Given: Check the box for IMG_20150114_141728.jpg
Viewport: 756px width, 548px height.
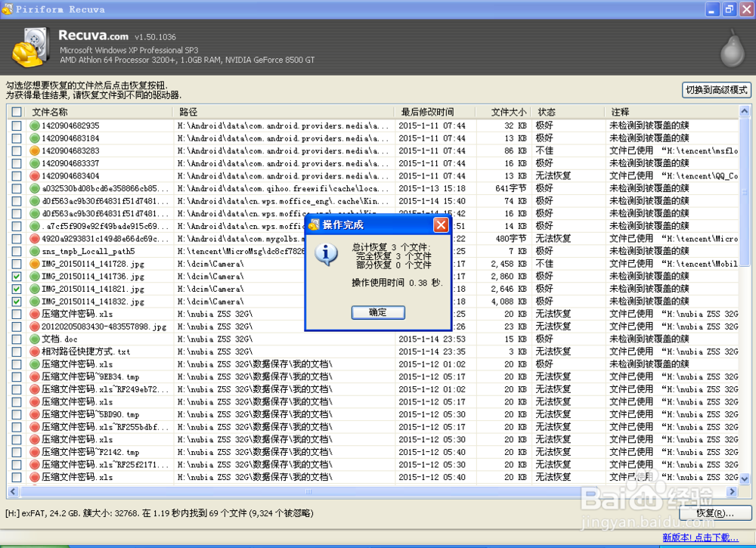Looking at the screenshot, I should (17, 264).
